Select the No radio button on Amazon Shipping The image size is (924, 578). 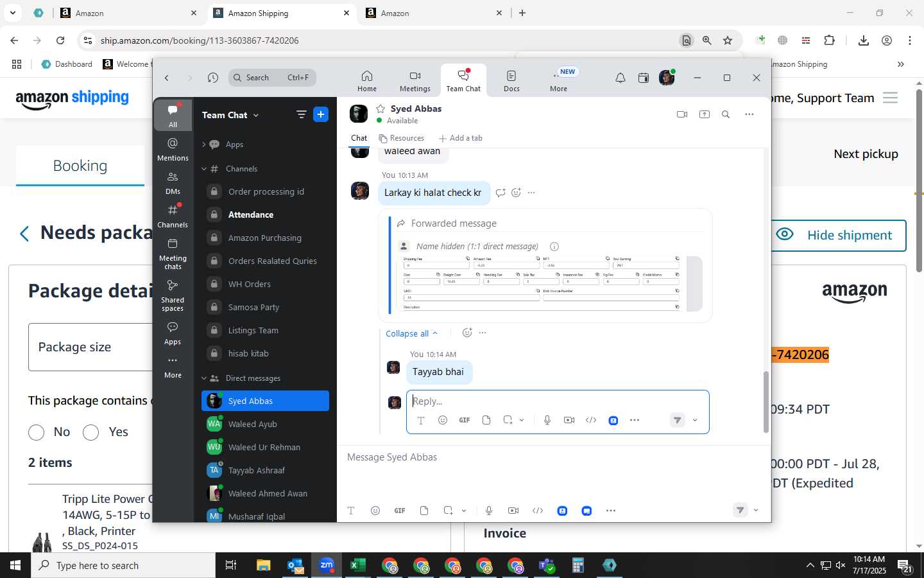coord(37,432)
